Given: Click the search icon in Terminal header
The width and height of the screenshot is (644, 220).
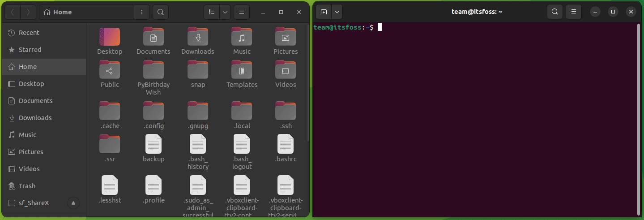Looking at the screenshot, I should point(554,12).
